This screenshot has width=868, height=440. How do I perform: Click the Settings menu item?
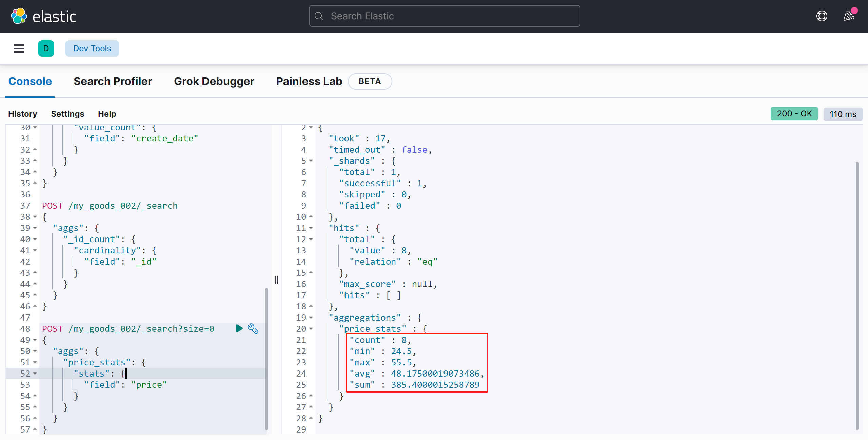(x=68, y=114)
